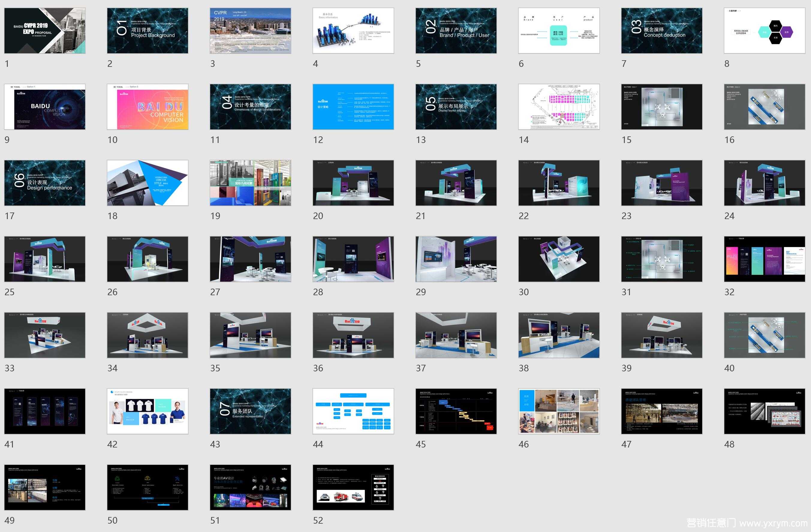This screenshot has height=532, width=811.
Task: Open slide 2 Project Background section
Action: [148, 31]
